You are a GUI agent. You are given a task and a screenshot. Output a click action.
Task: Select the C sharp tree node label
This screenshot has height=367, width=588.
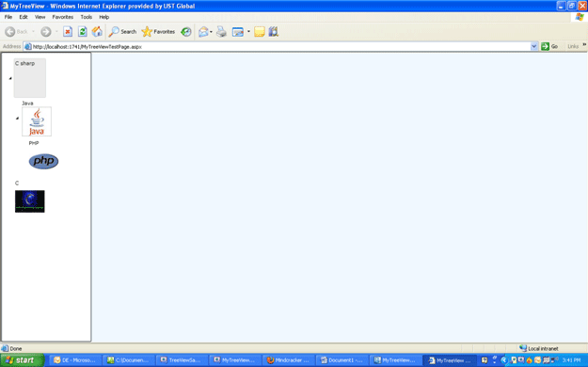24,63
